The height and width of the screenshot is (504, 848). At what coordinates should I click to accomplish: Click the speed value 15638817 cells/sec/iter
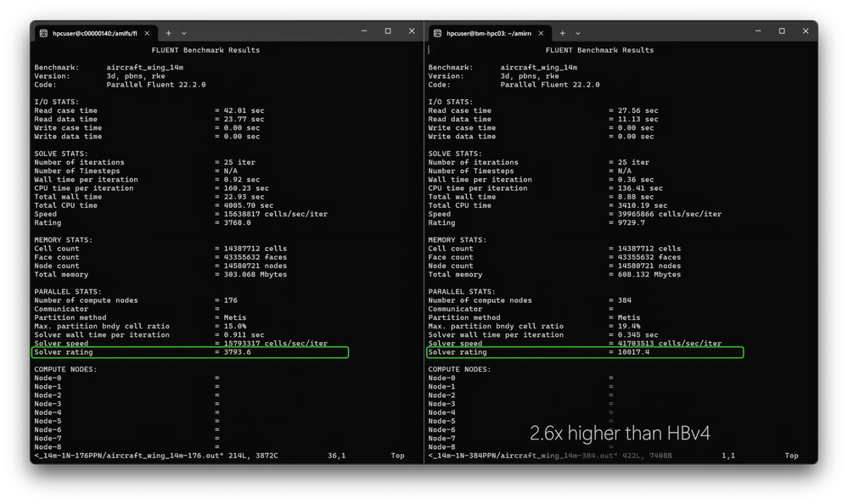275,214
